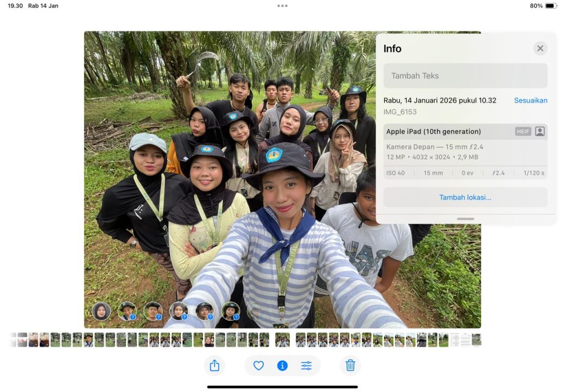565x392 pixels.
Task: Open the three-dot multitasking menu at top
Action: 282,6
